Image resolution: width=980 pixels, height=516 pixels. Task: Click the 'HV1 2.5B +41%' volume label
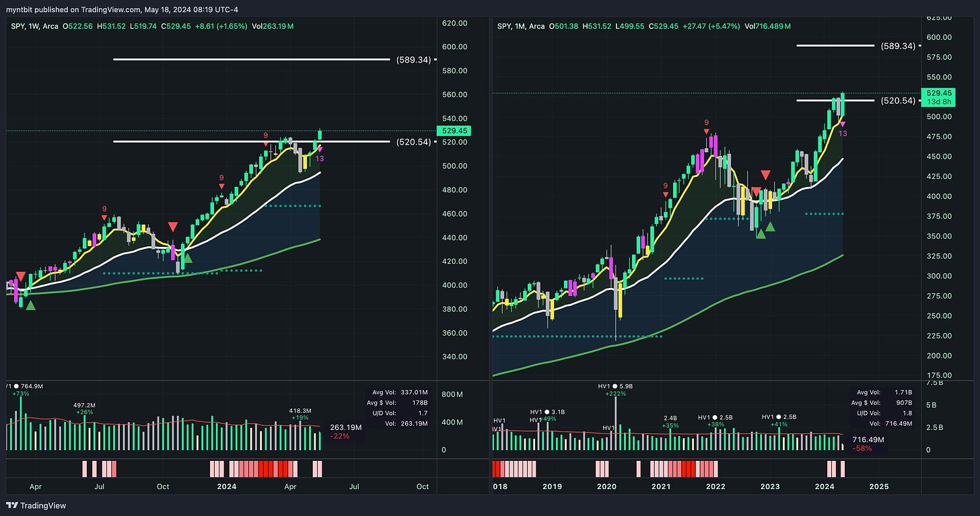click(779, 420)
